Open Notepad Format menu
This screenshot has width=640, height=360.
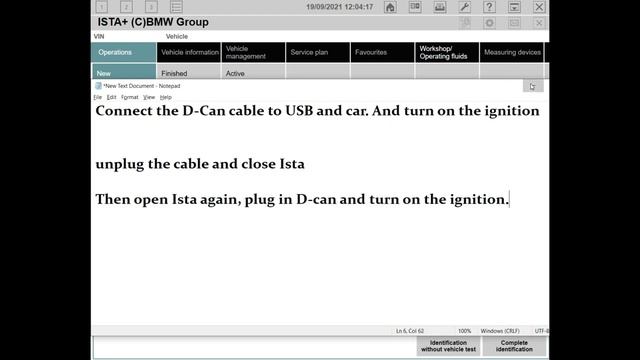click(x=130, y=97)
